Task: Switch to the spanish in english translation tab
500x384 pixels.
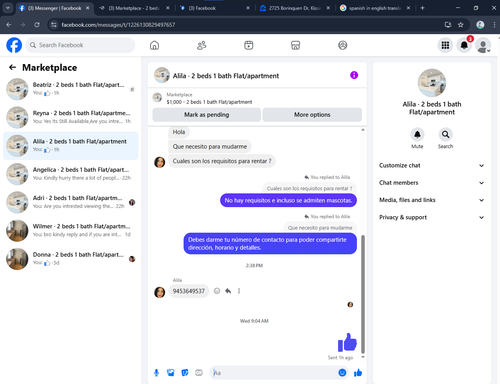Action: (374, 8)
